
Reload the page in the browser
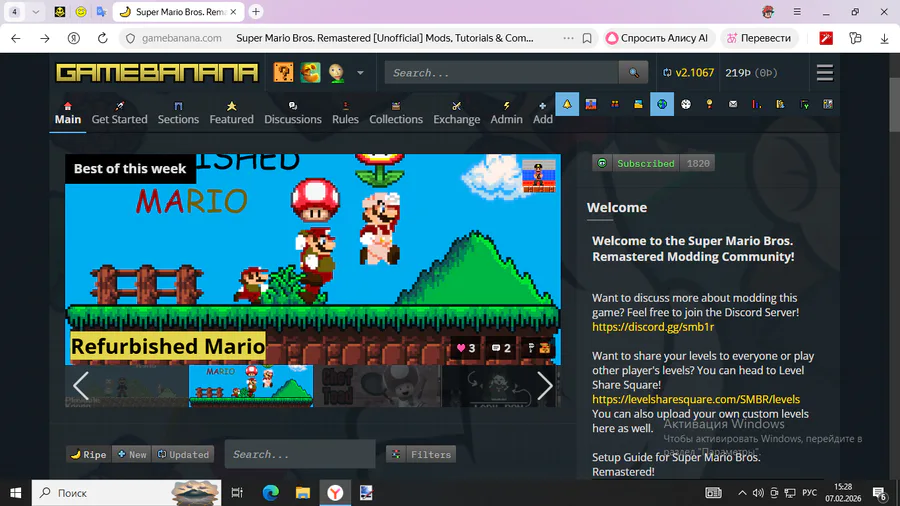(x=102, y=38)
